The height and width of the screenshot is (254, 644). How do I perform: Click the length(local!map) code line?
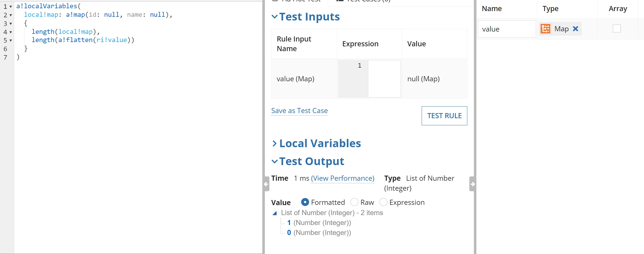click(66, 32)
